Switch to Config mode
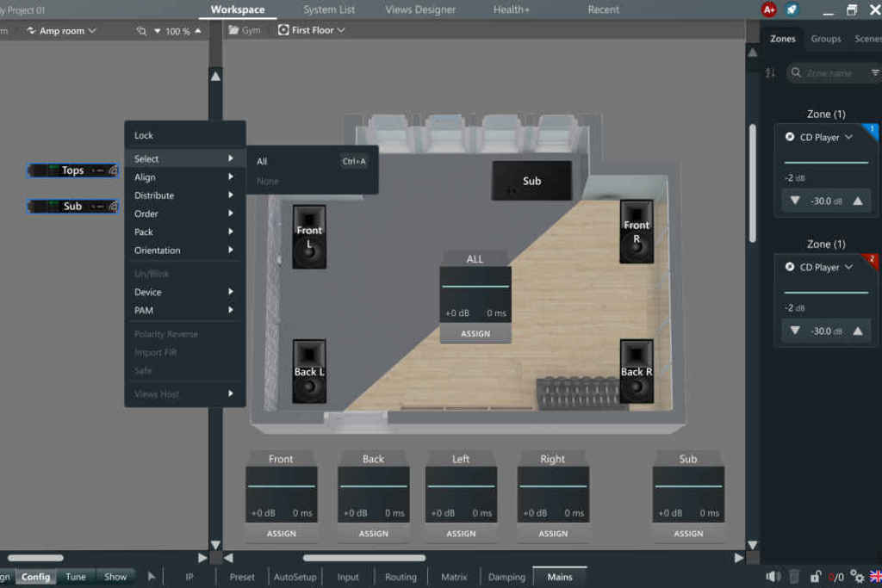 (35, 577)
